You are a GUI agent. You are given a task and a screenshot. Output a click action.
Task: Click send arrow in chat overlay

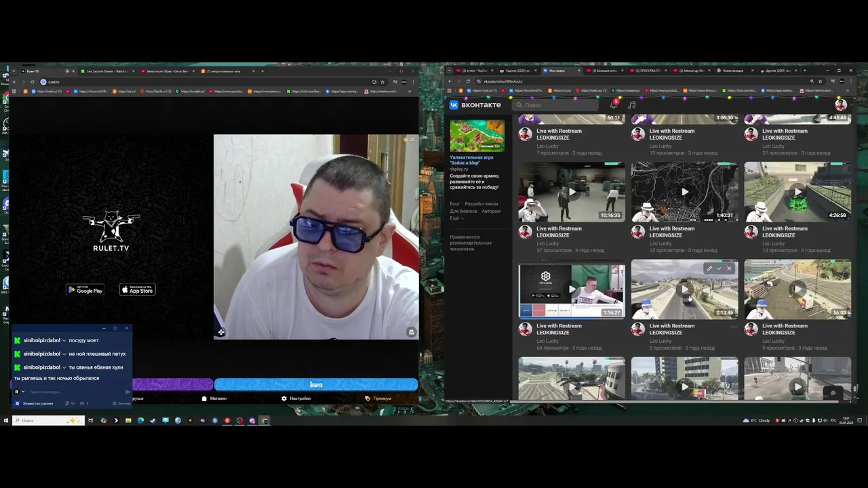coord(127,392)
